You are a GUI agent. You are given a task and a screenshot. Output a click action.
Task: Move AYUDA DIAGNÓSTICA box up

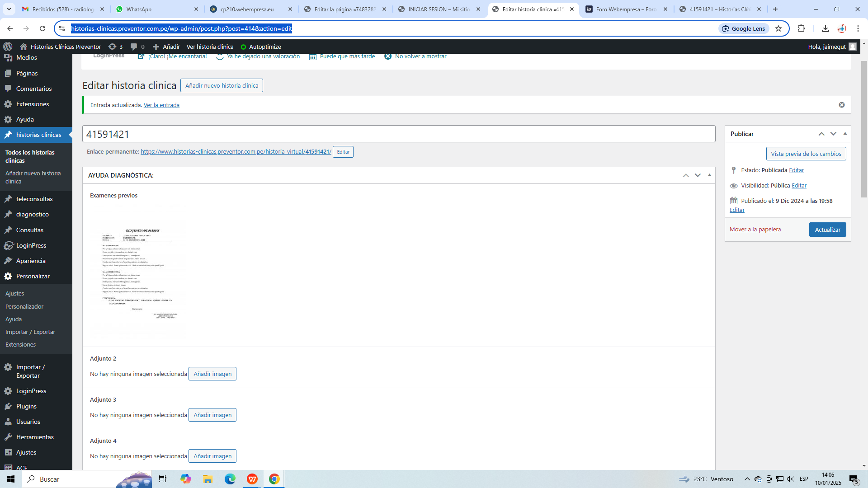point(686,175)
